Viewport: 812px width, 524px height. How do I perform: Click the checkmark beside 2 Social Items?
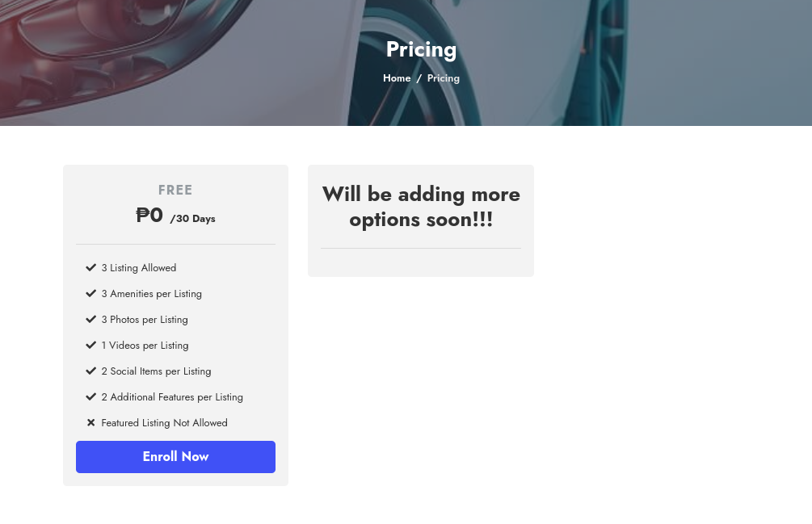pos(90,371)
